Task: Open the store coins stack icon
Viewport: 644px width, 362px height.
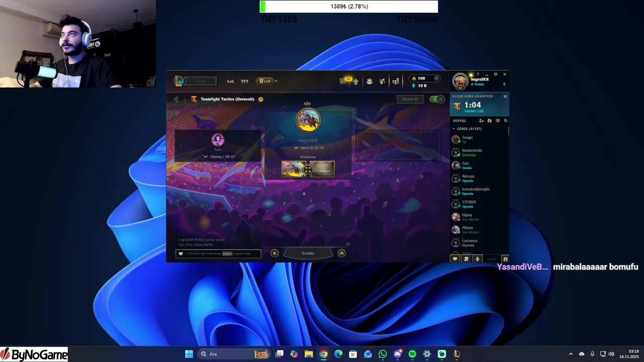Action: pyautogui.click(x=395, y=81)
